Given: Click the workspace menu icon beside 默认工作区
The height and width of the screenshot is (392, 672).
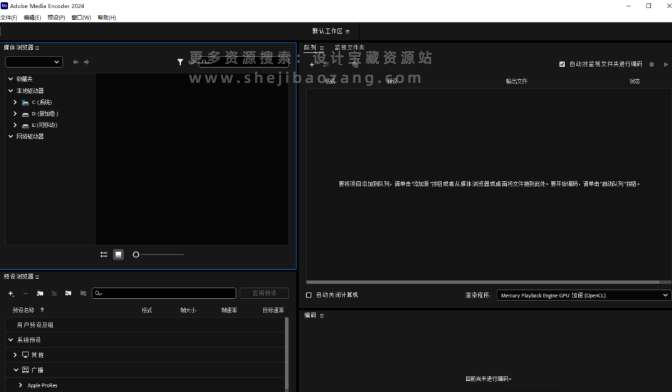Looking at the screenshot, I should (348, 31).
